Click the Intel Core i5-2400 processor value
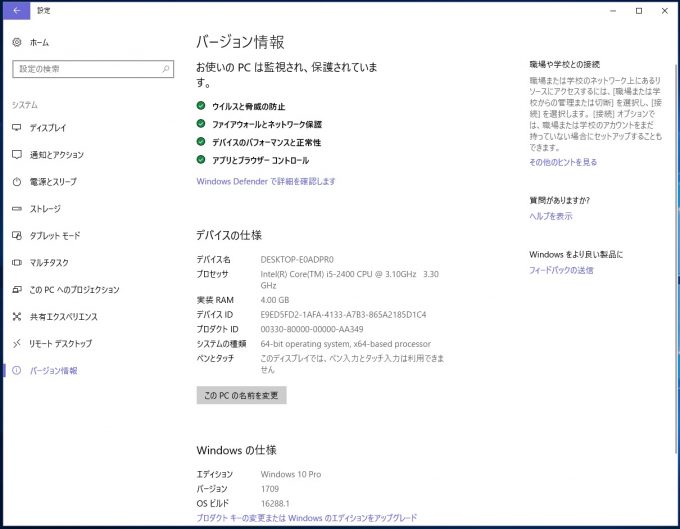 click(350, 280)
